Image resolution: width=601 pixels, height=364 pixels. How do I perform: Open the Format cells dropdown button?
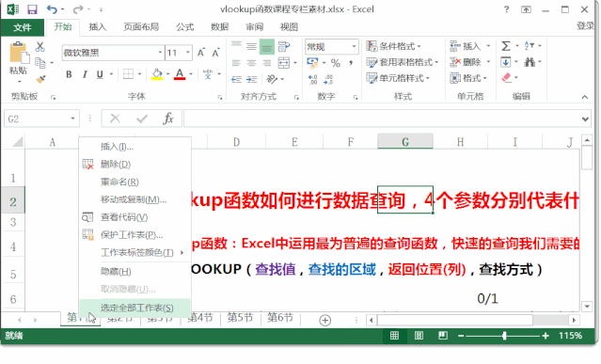(468, 78)
